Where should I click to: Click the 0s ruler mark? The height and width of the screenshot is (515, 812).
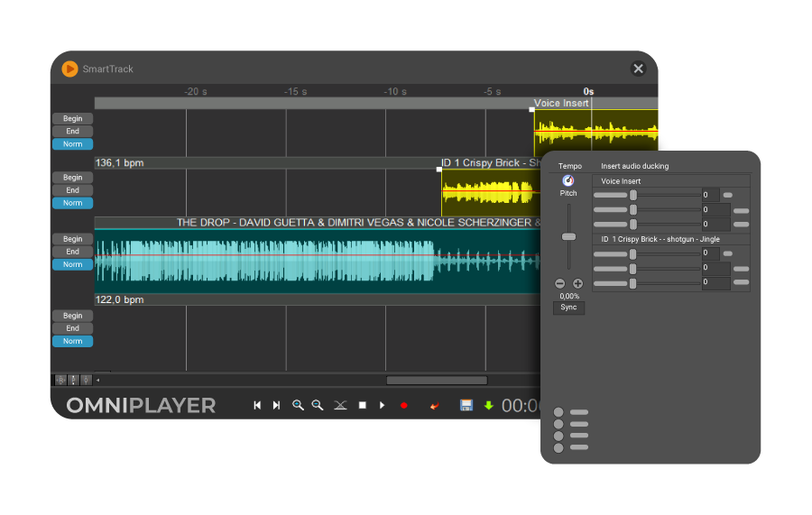tap(588, 92)
